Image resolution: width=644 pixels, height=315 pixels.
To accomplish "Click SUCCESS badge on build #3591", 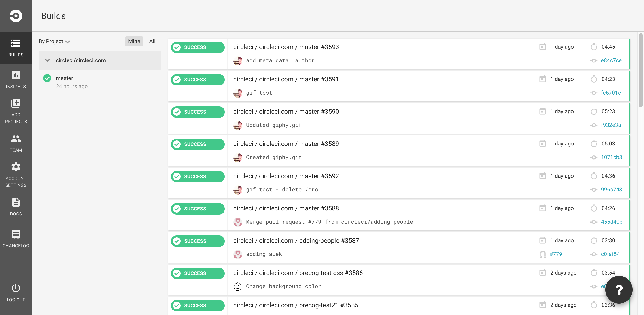I will point(198,80).
